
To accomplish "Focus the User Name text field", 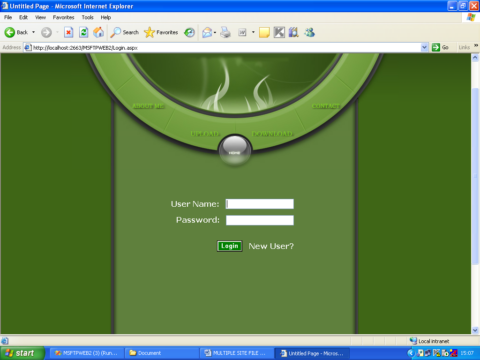I will tap(260, 204).
